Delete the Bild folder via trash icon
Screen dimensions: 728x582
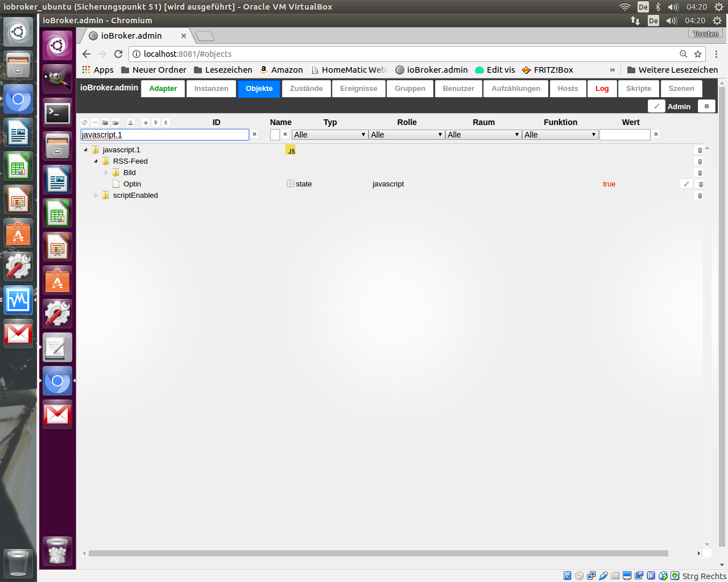[700, 173]
